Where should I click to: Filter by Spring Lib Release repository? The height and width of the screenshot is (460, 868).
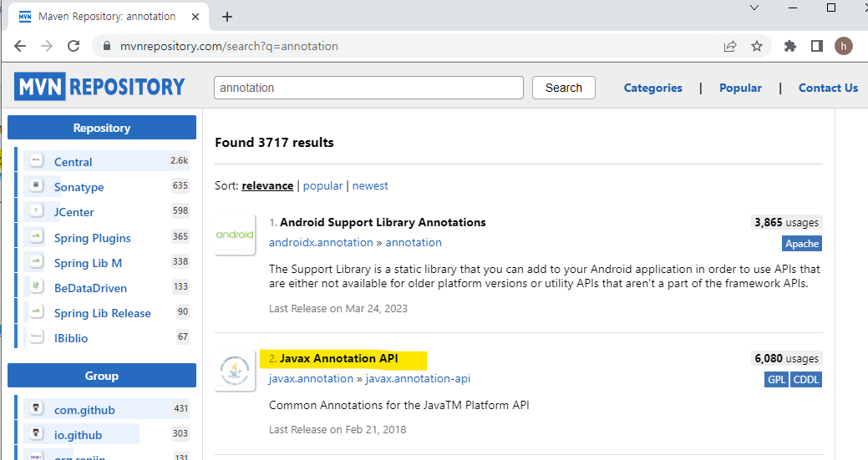[x=103, y=313]
